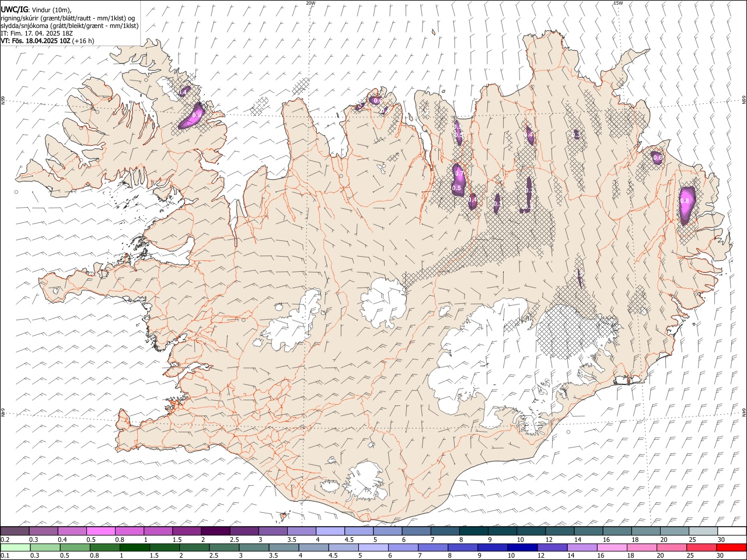Click the 20W longitude label
This screenshot has width=747, height=560.
[x=311, y=3]
